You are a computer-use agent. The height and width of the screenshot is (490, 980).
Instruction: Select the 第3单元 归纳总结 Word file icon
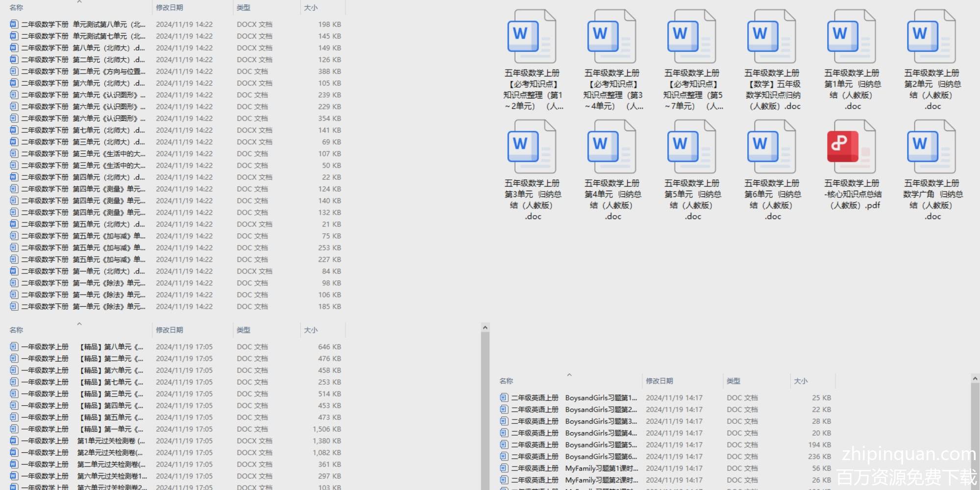[x=532, y=147]
